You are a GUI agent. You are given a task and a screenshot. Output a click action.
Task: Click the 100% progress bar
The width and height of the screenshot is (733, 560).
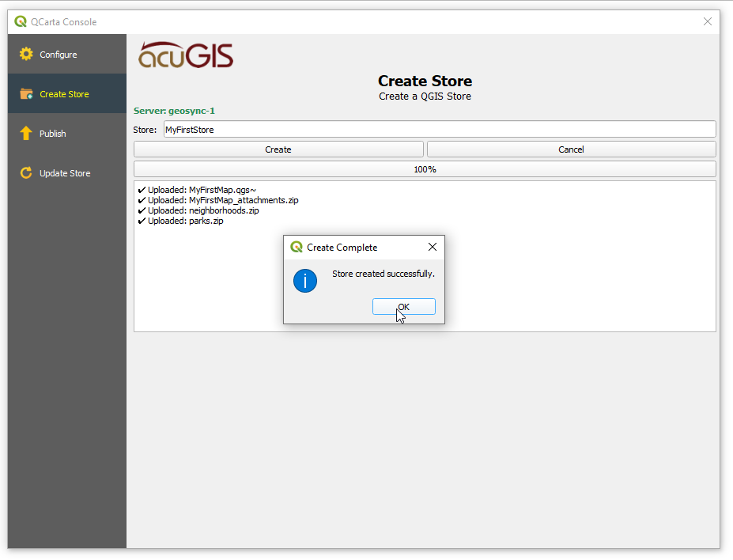tap(425, 169)
